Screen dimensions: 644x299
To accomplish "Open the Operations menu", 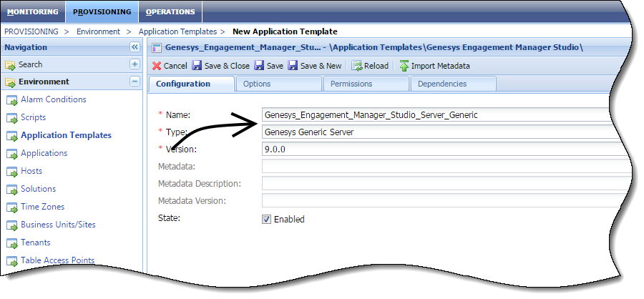I will (x=170, y=11).
